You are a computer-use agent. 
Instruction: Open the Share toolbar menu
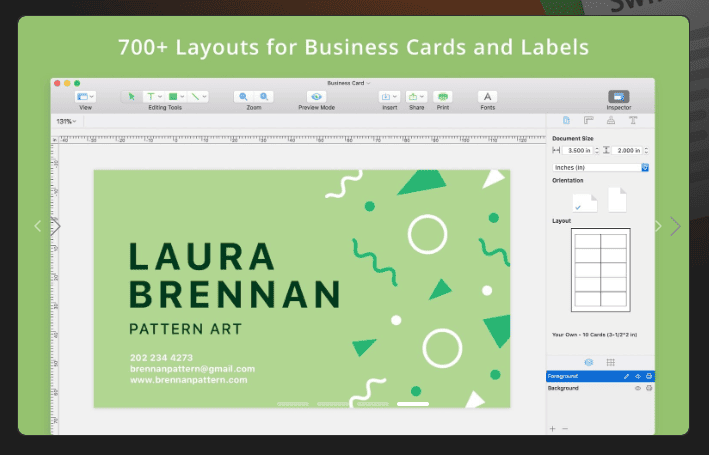[x=416, y=97]
